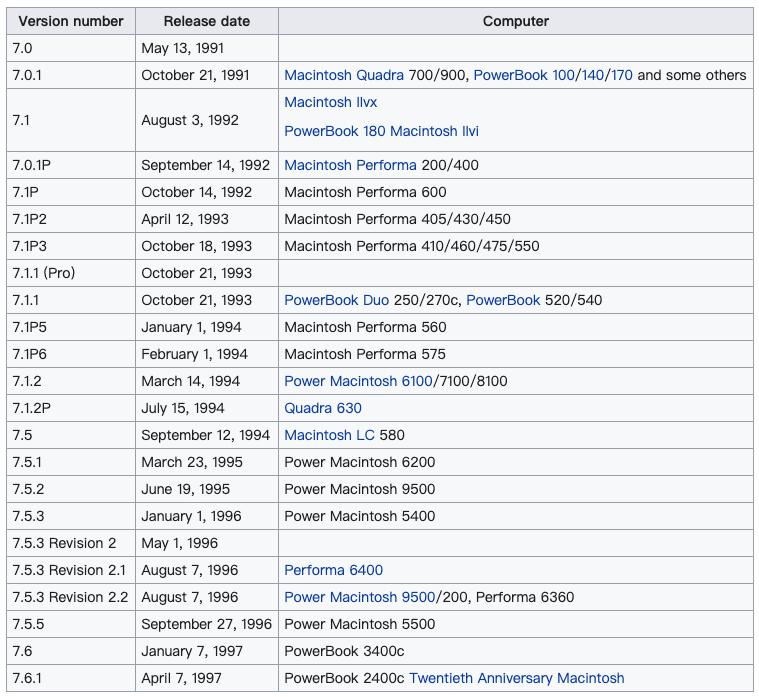Click the Release date column header
The image size is (759, 697).
(207, 21)
